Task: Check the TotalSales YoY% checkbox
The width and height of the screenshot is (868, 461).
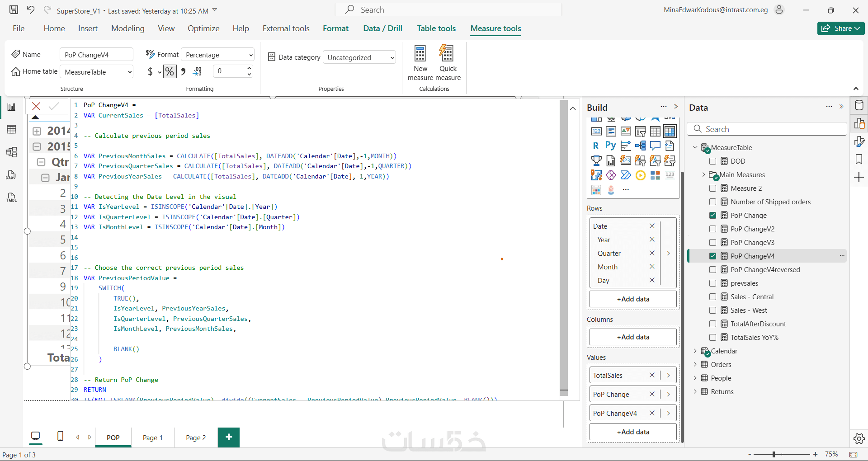Action: click(x=713, y=338)
